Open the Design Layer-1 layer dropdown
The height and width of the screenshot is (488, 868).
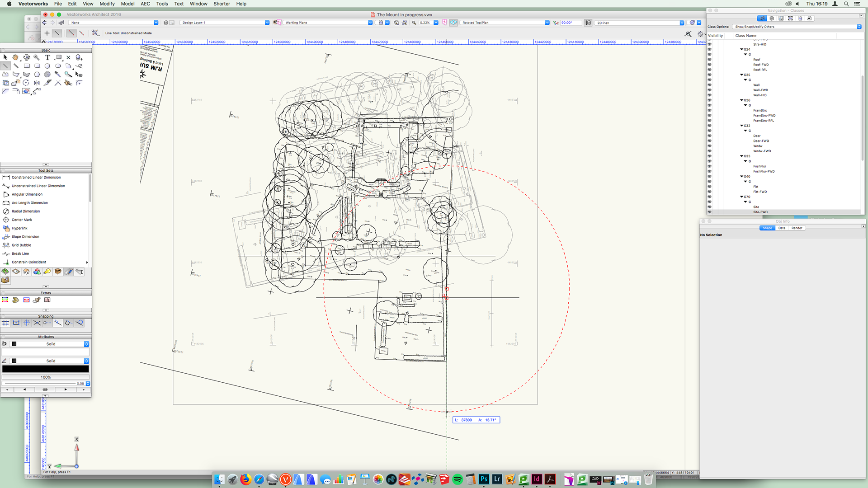(x=225, y=23)
